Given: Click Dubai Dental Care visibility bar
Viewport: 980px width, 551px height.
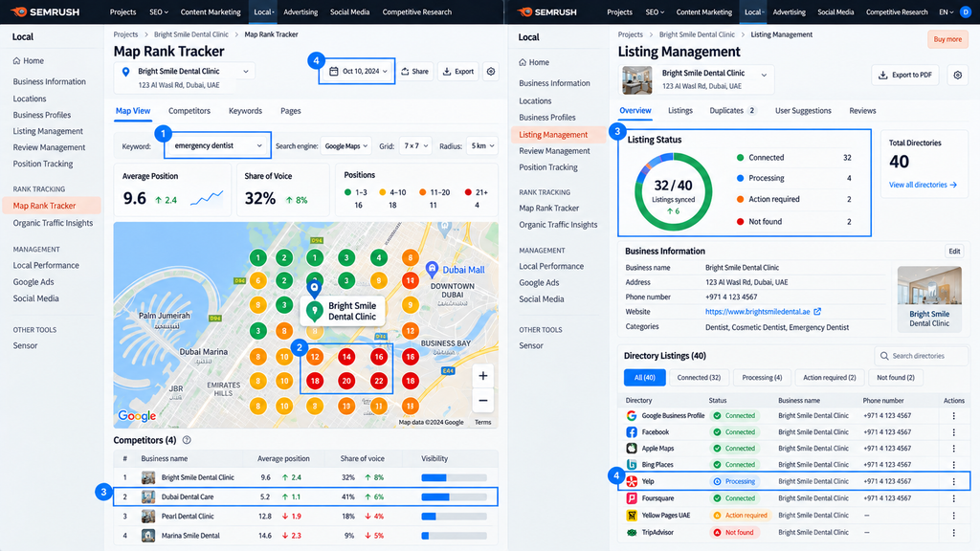Looking at the screenshot, I should click(454, 497).
